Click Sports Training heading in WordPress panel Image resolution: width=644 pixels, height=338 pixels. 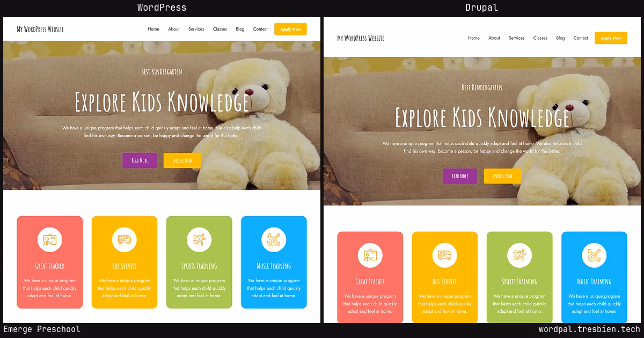(199, 266)
